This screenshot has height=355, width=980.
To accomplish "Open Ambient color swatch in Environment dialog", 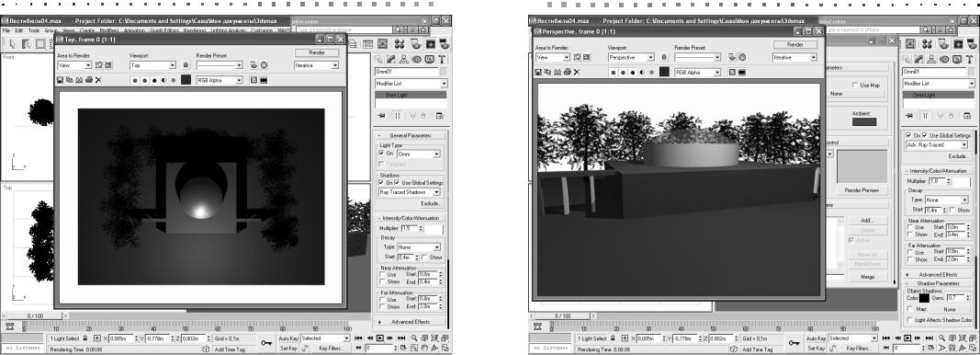I will coord(864,121).
